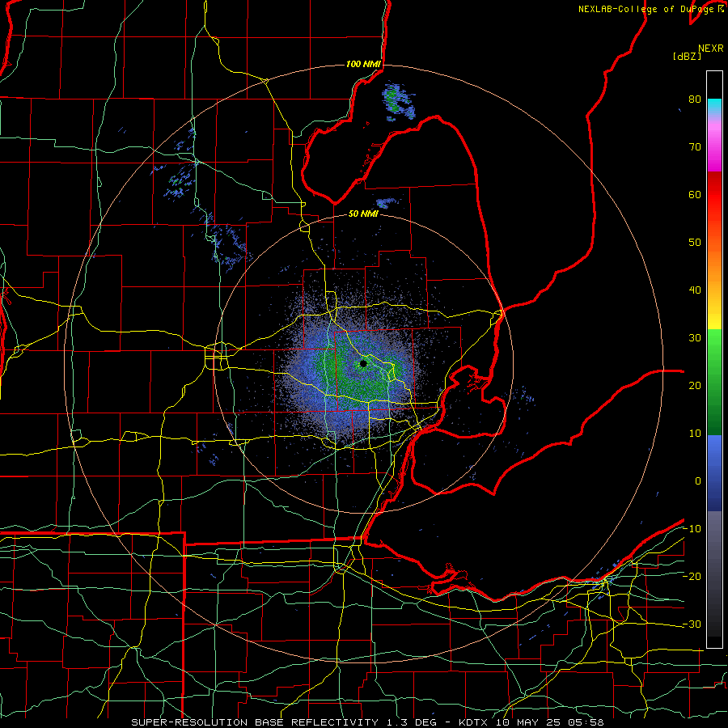The height and width of the screenshot is (728, 728).
Task: Click the "100 NMI" range ring label
Action: (x=363, y=64)
